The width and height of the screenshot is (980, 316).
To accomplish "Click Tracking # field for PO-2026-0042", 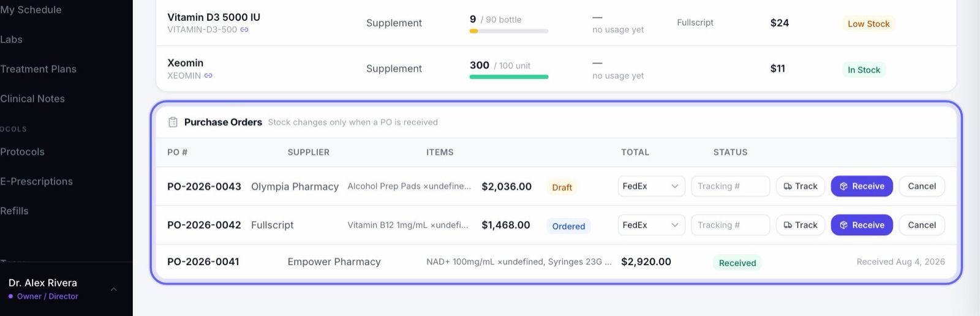I will [730, 225].
